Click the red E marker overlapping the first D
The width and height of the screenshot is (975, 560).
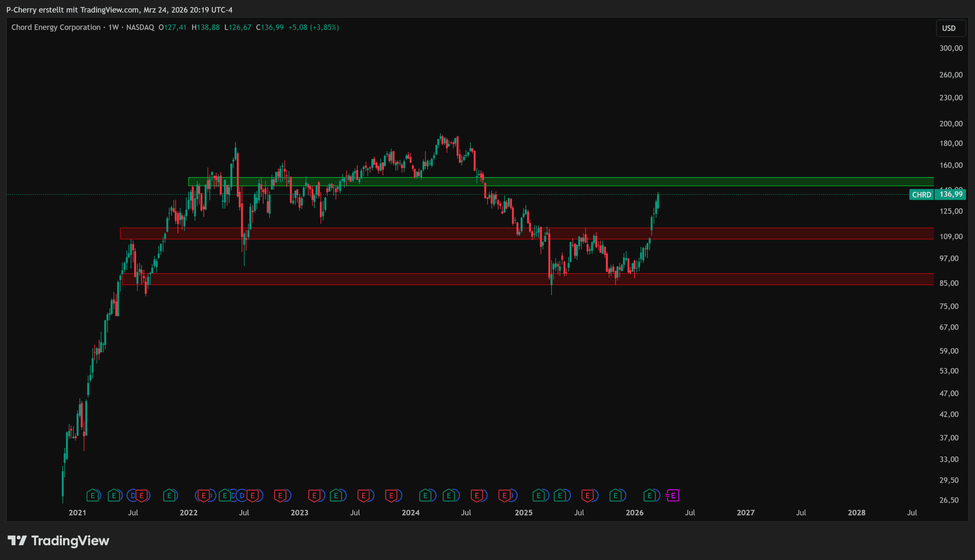tap(142, 496)
